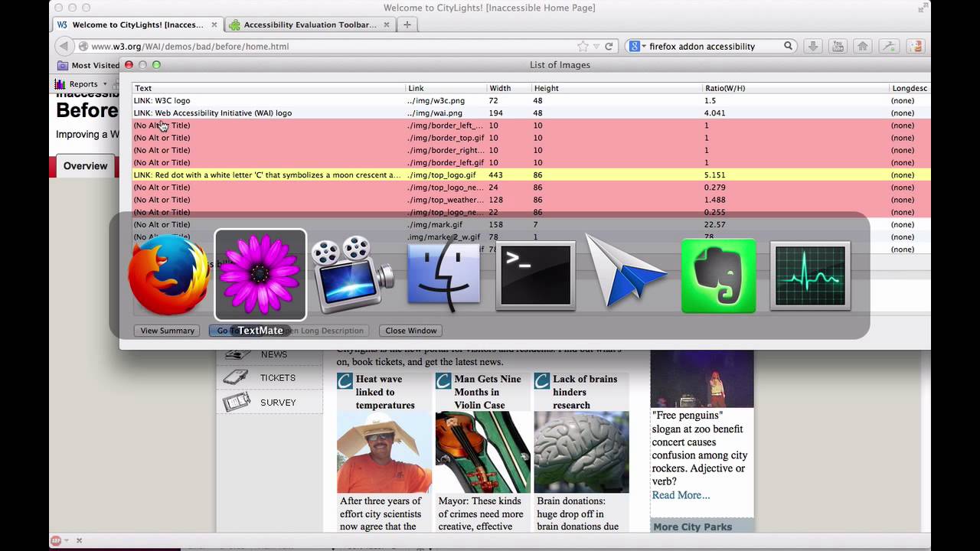The image size is (980, 551).
Task: Close the add-on bar with the X
Action: (x=79, y=540)
